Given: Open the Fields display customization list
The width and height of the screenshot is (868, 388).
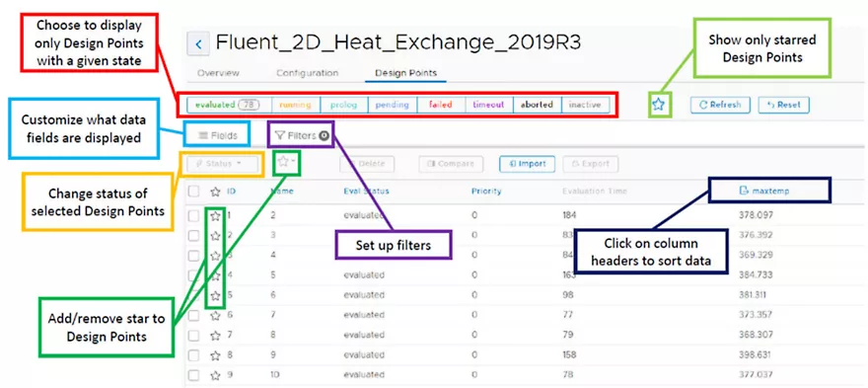Looking at the screenshot, I should click(218, 135).
